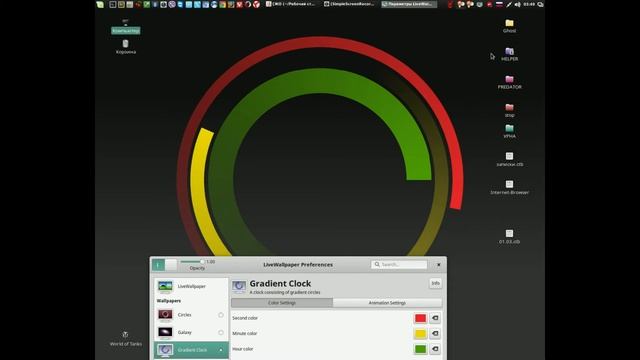Open the yellow Minute color swatch
Image resolution: width=640 pixels, height=360 pixels.
click(x=420, y=333)
